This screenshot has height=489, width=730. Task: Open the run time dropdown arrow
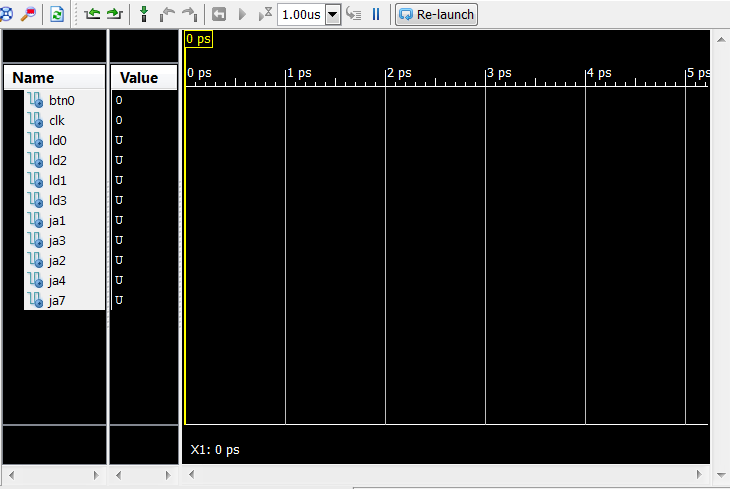tap(332, 14)
